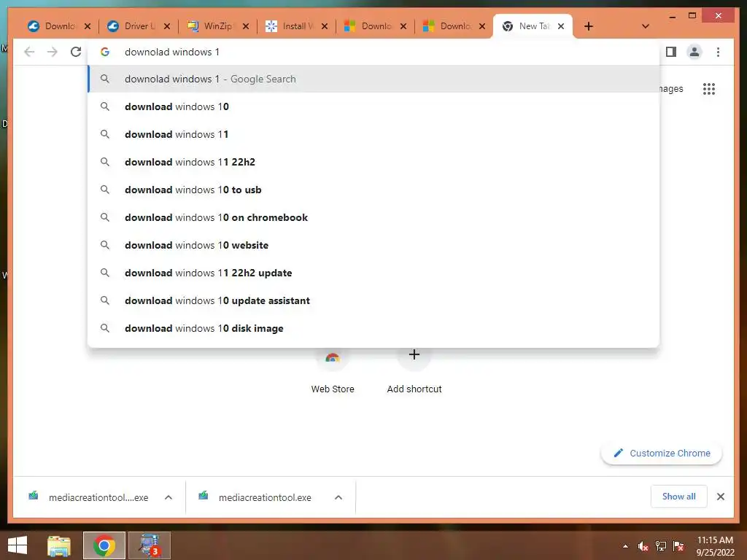Click the address bar text field

(x=373, y=52)
